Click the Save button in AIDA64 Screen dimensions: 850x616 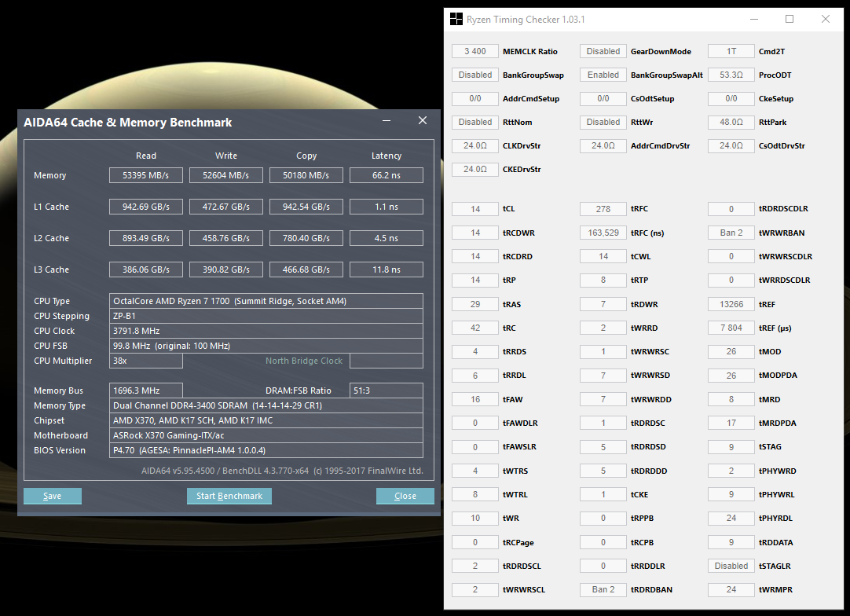coord(53,496)
